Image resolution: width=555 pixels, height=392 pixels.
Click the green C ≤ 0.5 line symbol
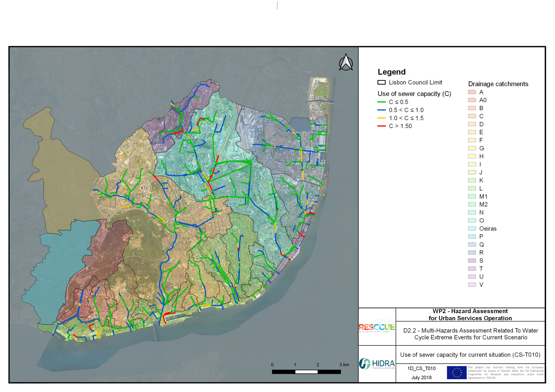(381, 102)
